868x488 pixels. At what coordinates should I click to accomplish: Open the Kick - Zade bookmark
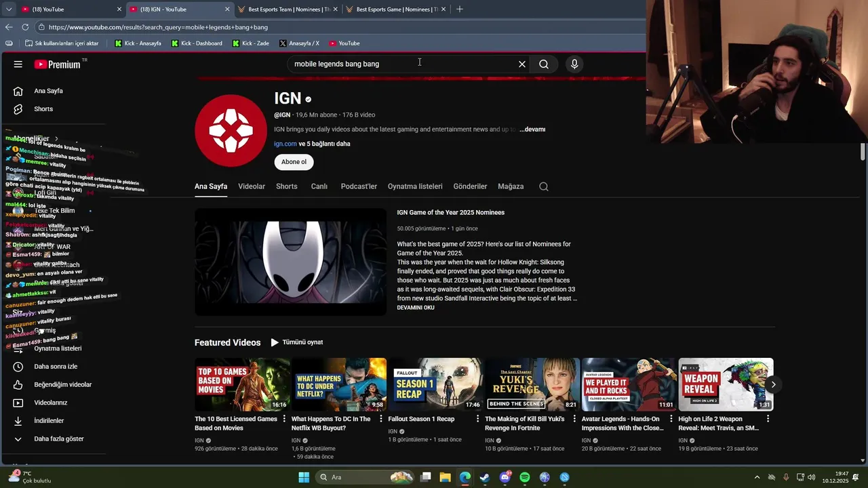coord(250,43)
